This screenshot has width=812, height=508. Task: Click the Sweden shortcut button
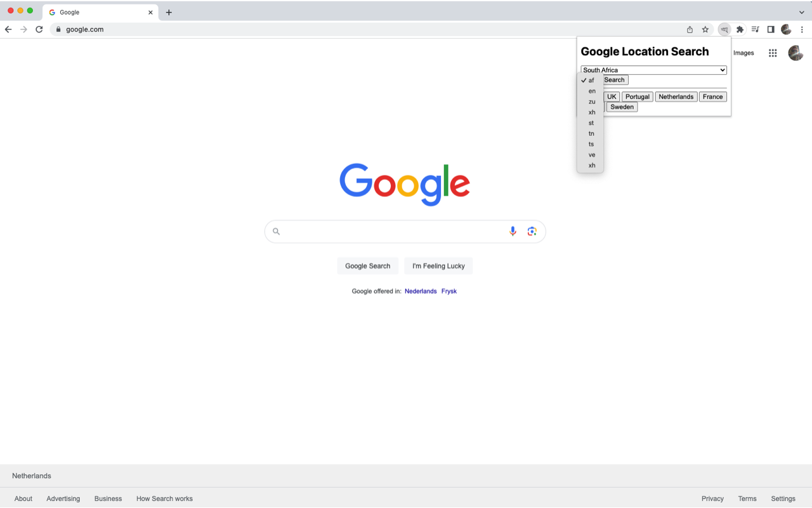(x=622, y=107)
